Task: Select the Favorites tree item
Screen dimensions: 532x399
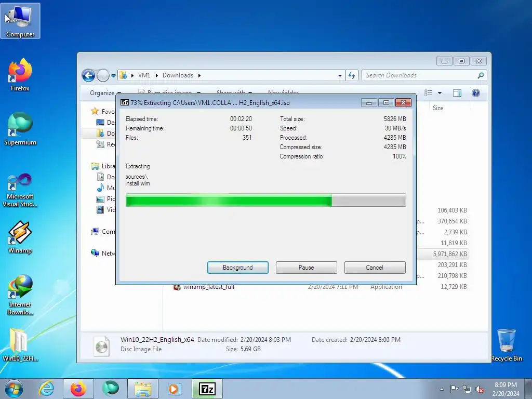Action: click(x=103, y=111)
